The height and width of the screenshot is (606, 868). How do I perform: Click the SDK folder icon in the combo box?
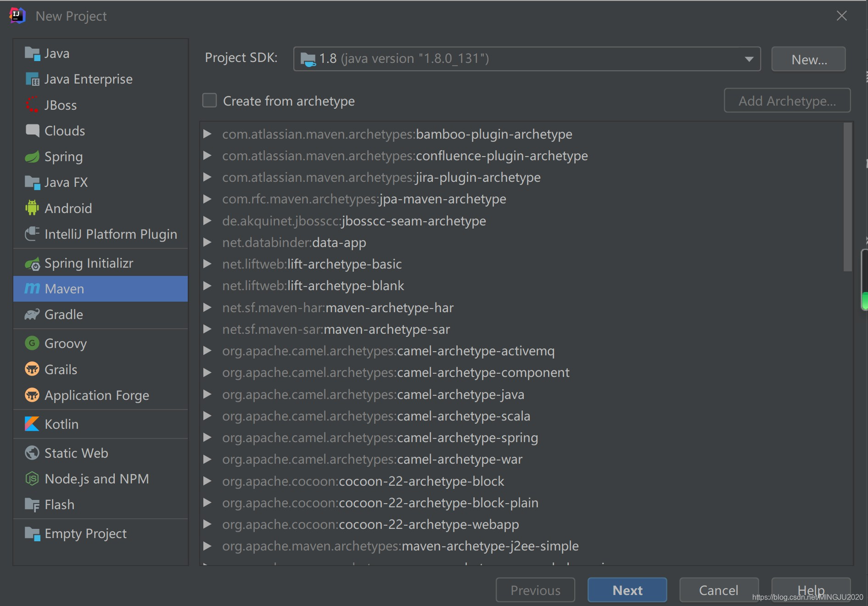click(x=308, y=59)
